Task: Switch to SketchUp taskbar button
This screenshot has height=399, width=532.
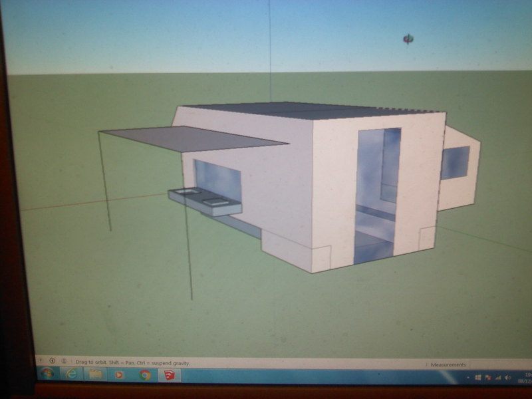Action: click(170, 375)
